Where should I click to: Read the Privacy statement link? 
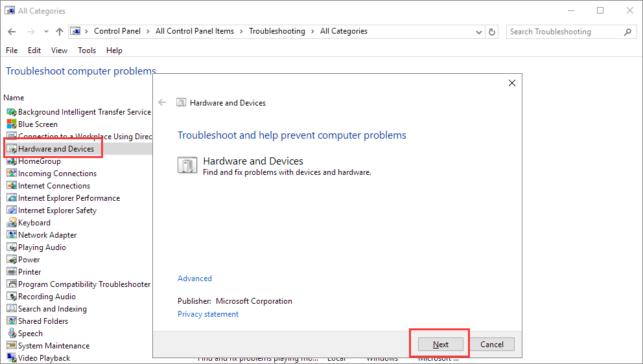[x=208, y=314]
